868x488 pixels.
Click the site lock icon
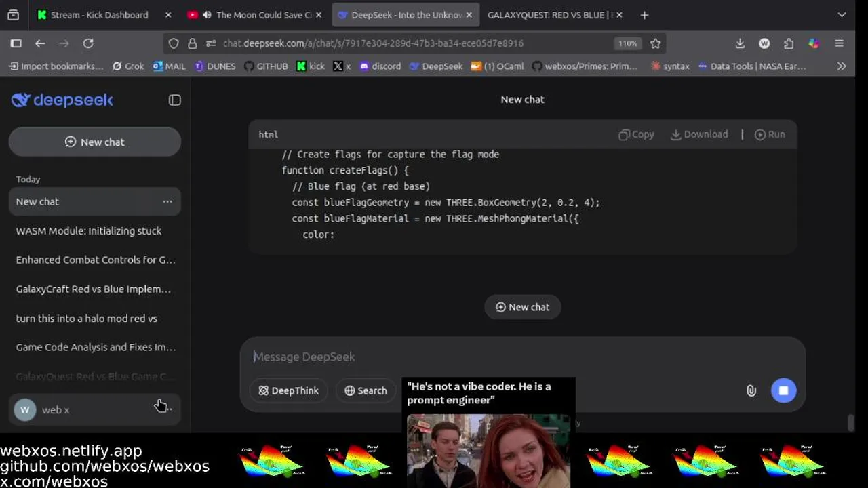(193, 43)
